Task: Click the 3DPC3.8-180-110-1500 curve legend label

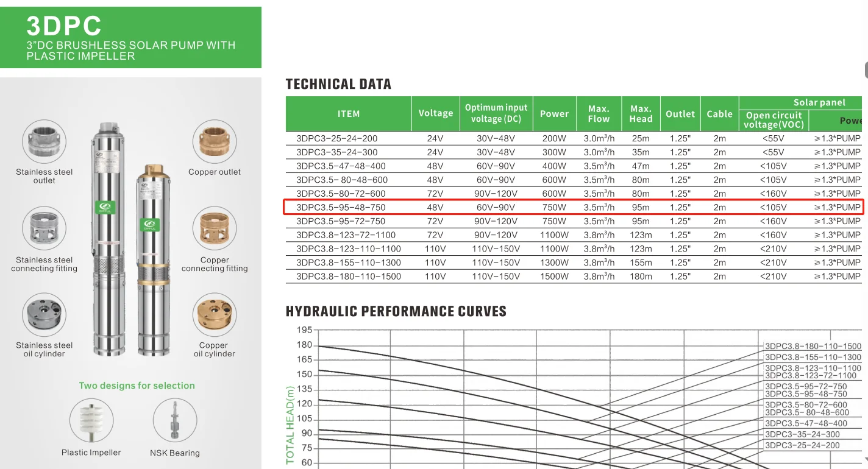Action: pos(813,347)
